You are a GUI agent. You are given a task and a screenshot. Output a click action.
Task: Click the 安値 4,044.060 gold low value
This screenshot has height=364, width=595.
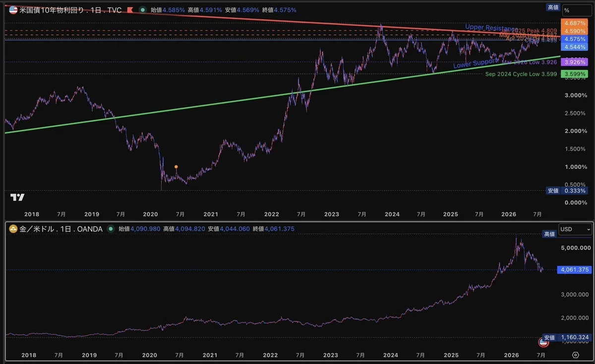(x=229, y=229)
